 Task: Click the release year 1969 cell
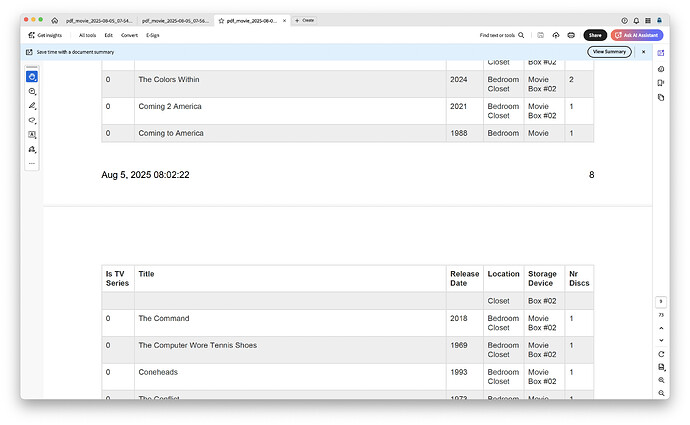(465, 350)
